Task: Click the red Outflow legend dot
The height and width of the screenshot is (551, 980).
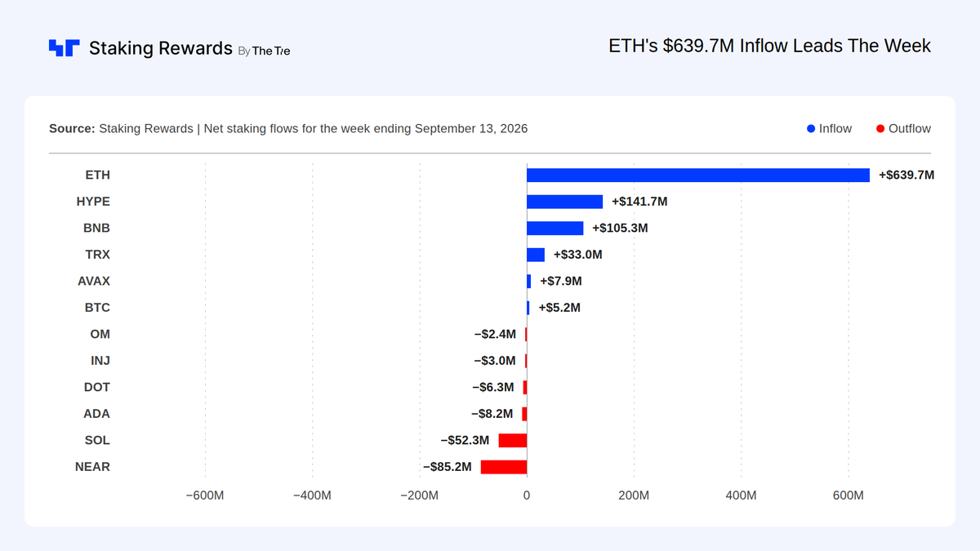Action: click(880, 129)
